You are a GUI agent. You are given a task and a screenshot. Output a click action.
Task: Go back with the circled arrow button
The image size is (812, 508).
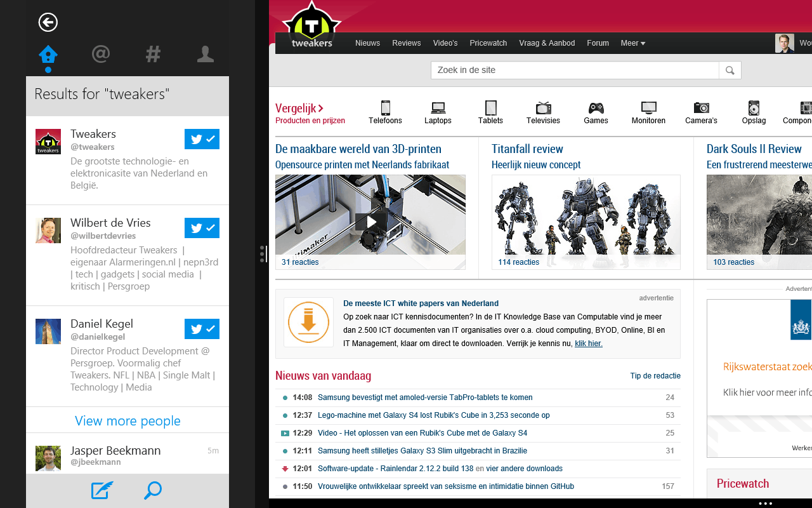48,22
